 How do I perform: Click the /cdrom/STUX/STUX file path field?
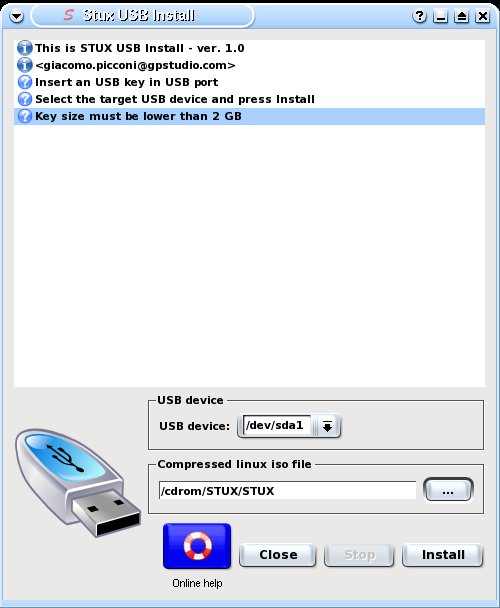[287, 491]
